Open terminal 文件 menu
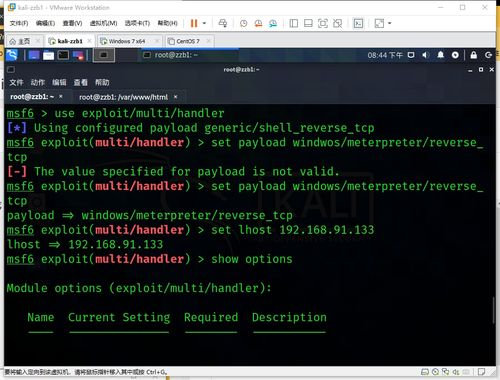This screenshot has height=380, width=500. [x=16, y=82]
